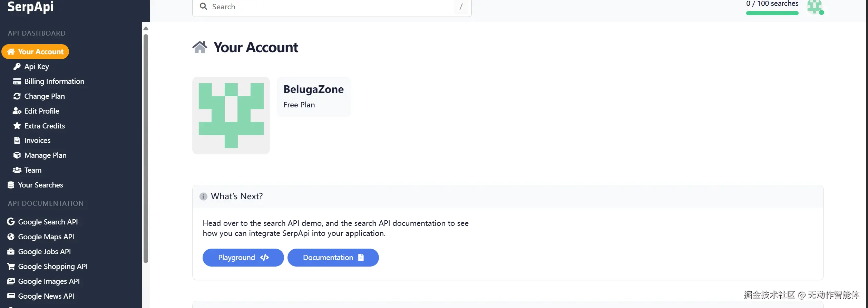Click the searches usage progress bar

pos(772,13)
